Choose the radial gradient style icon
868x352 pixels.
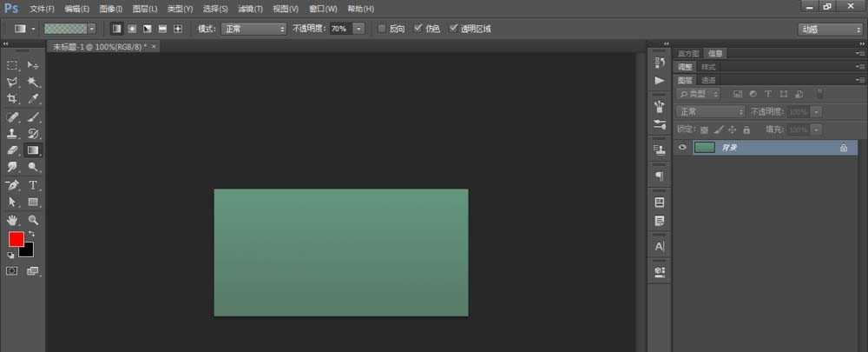(132, 29)
